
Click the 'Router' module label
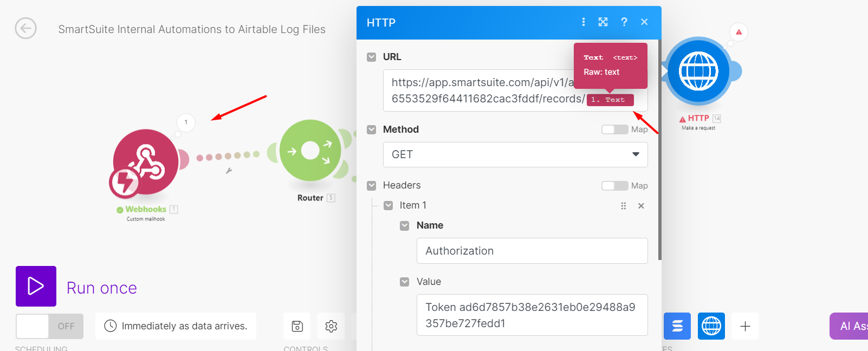coord(310,198)
